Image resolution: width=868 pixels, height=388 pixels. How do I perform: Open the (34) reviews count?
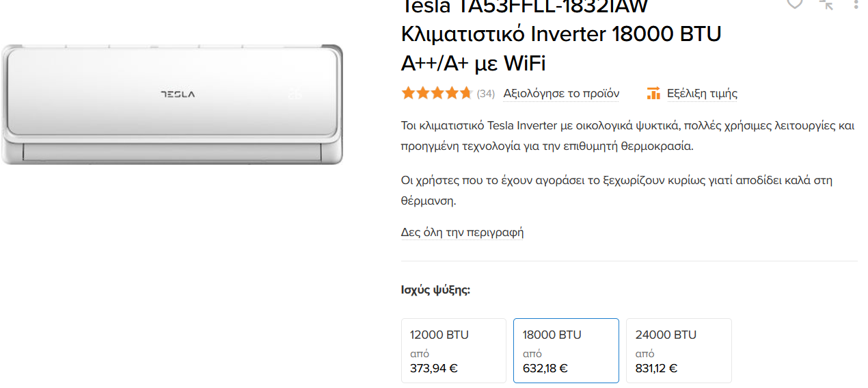(x=485, y=94)
